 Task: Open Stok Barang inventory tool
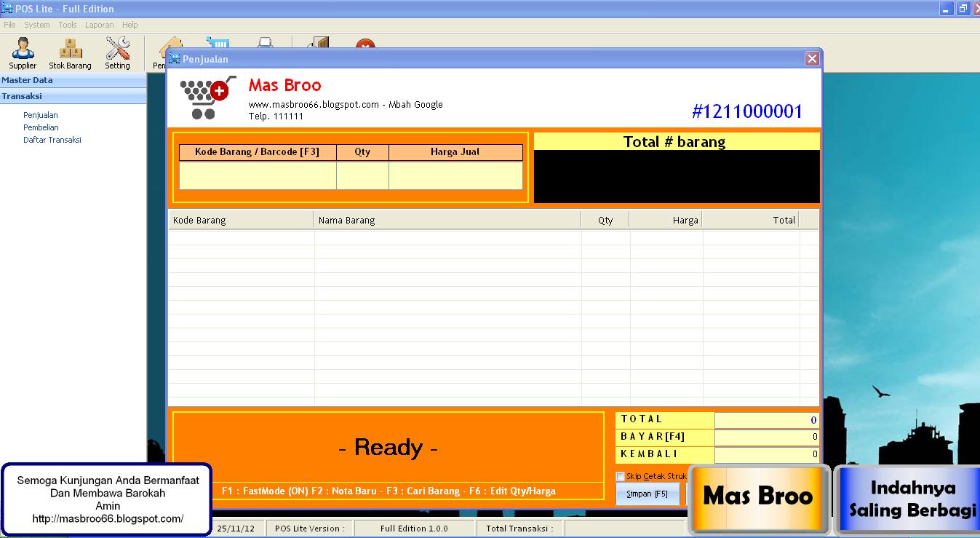[x=69, y=51]
